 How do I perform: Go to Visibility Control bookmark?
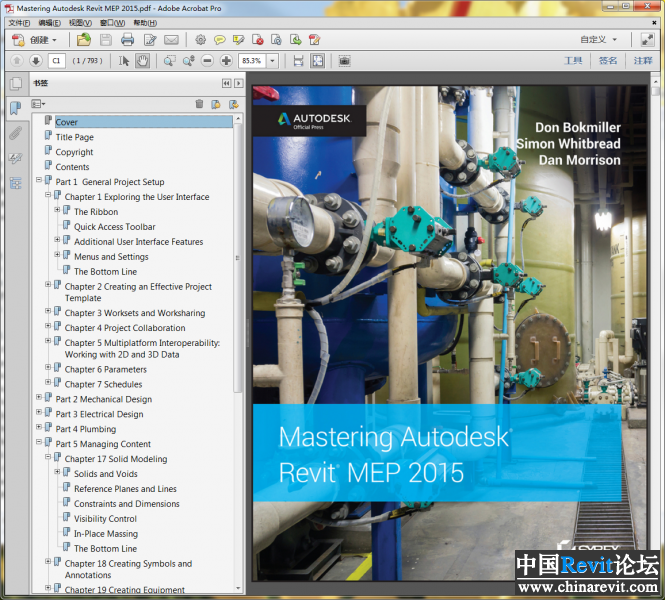105,519
